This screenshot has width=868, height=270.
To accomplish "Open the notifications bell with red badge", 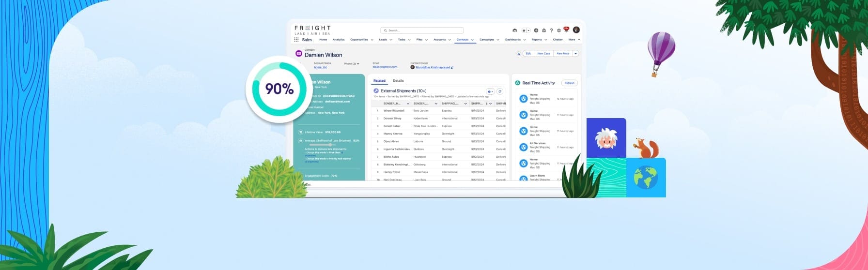I will [566, 30].
